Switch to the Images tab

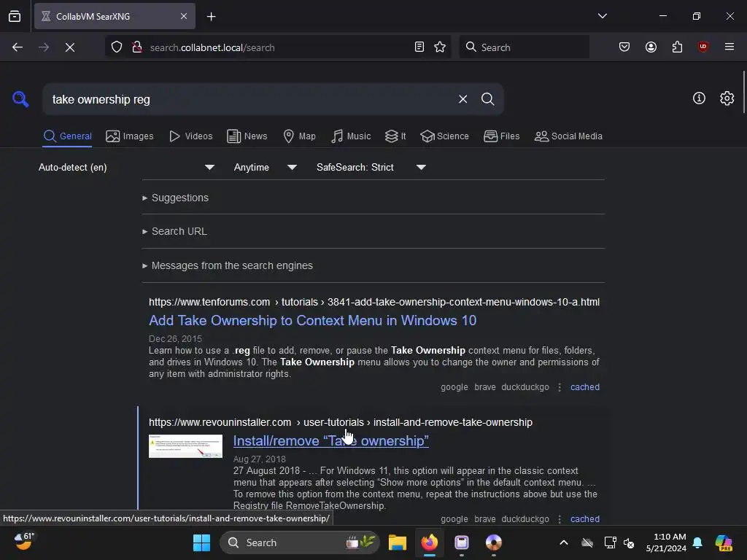(130, 136)
